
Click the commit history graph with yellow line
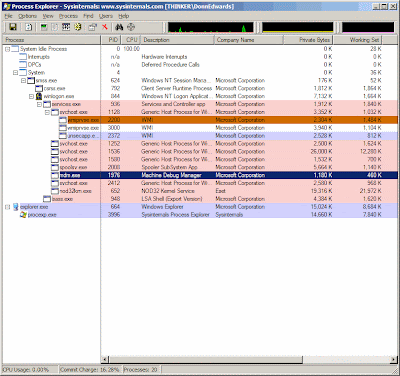pyautogui.click(x=298, y=27)
